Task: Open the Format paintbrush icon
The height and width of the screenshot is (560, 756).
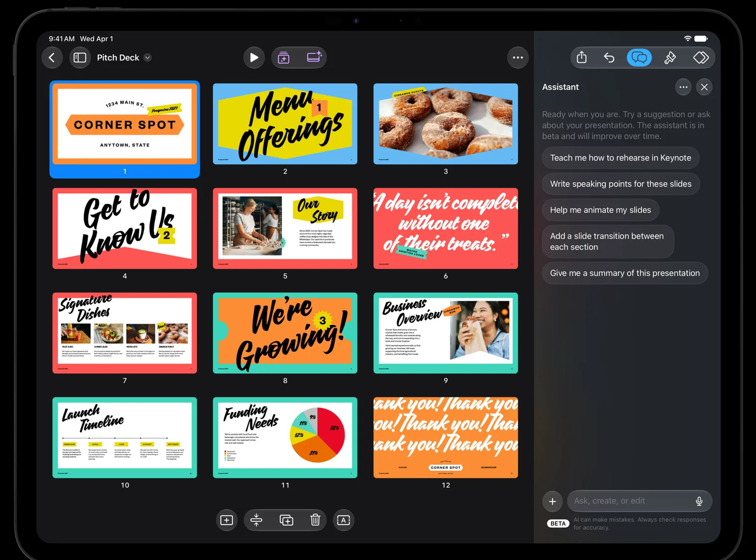Action: click(670, 58)
